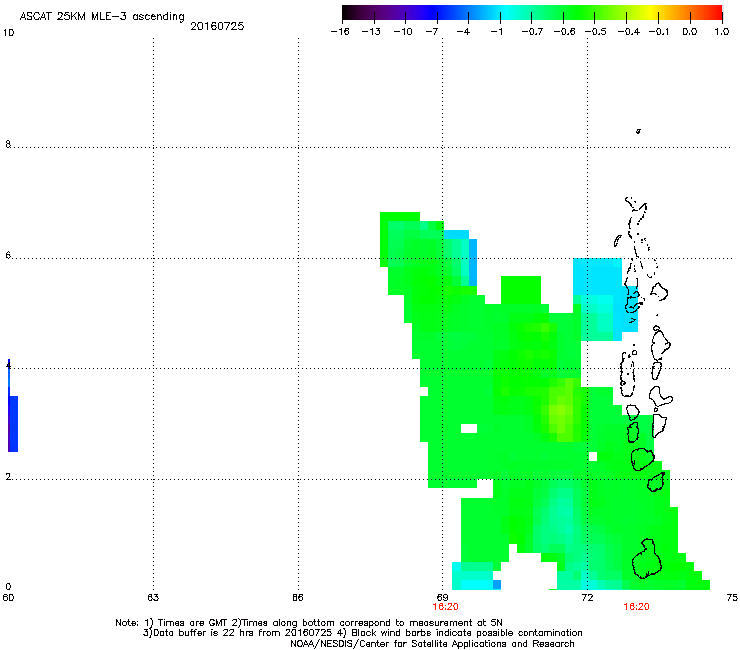The image size is (740, 650).
Task: Click the note line beginning "3)Data buffer is 22 hrs"
Action: pyautogui.click(x=362, y=633)
